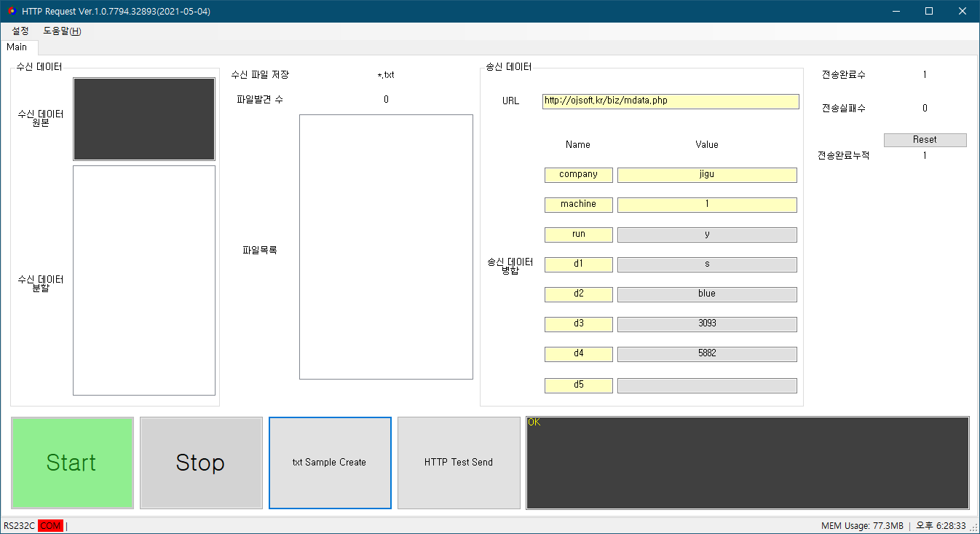
Task: Click the red COM status indicator
Action: [51, 526]
